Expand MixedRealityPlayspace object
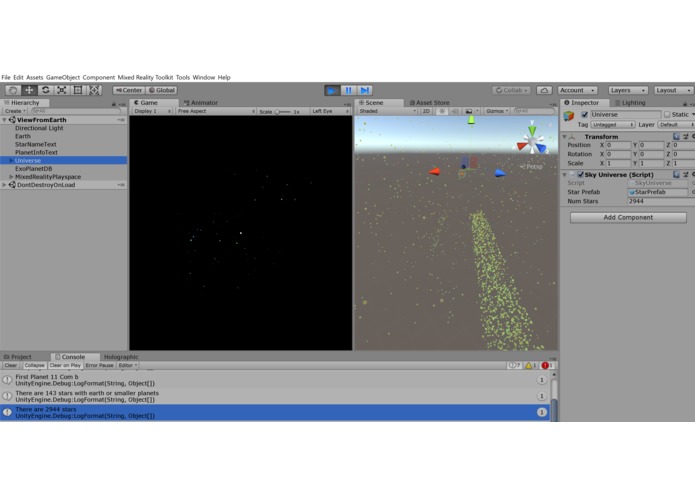The width and height of the screenshot is (695, 494). (11, 177)
